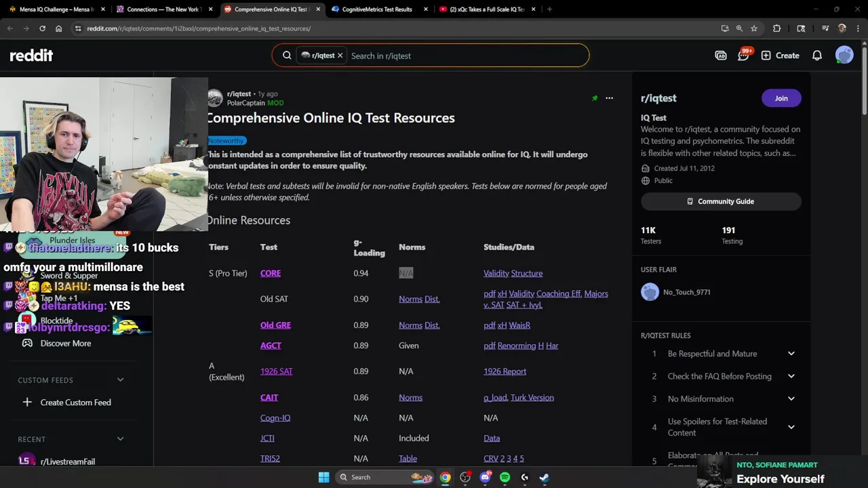Viewport: 868px width, 488px height.
Task: Expand rule 4 Use Spoilers chevron
Action: point(791,427)
